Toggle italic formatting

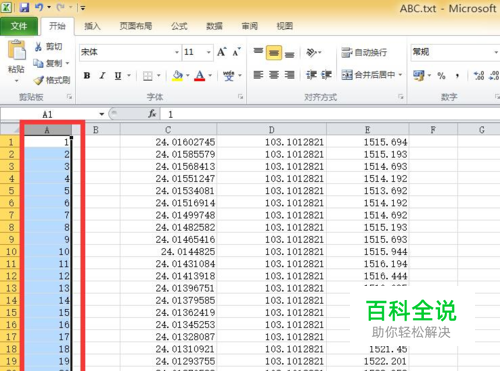pyautogui.click(x=102, y=76)
